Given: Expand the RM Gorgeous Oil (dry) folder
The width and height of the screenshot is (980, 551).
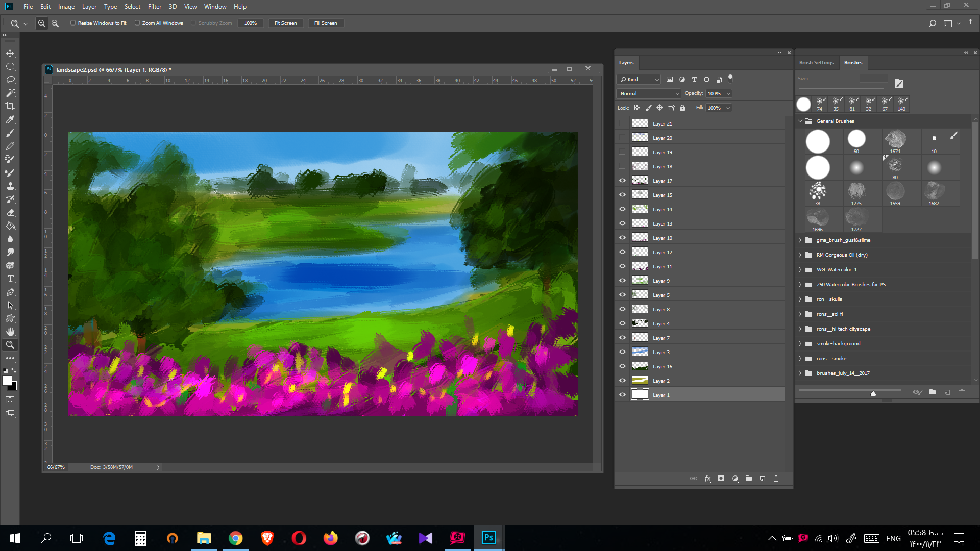Looking at the screenshot, I should coord(800,255).
